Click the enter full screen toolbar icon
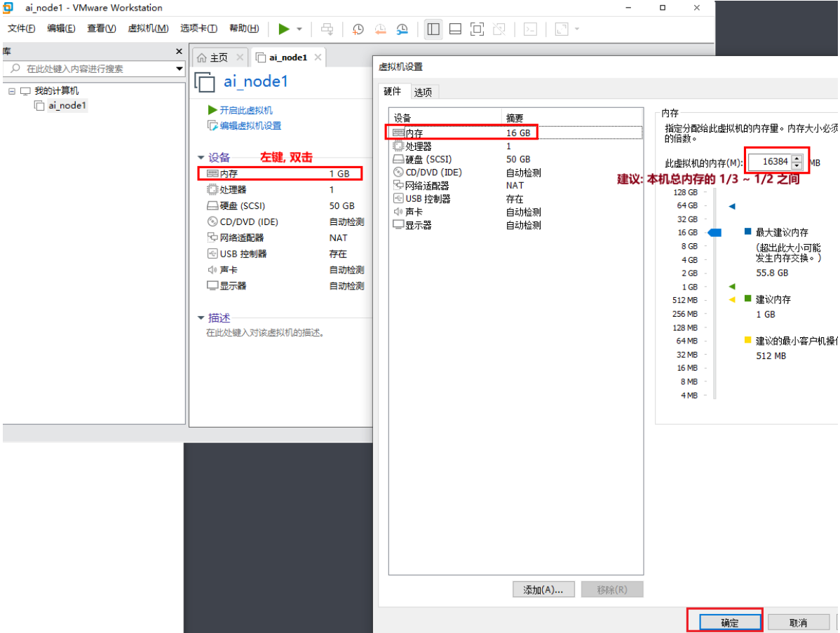 [x=476, y=29]
